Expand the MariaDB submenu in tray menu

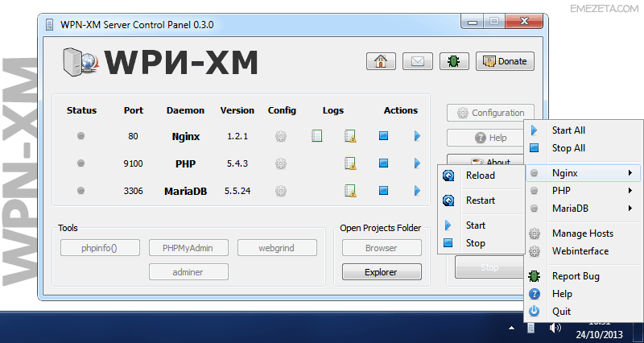click(x=583, y=209)
